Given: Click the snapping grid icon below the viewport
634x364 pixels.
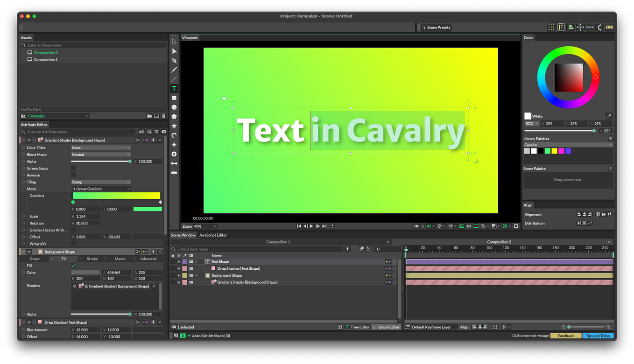Looking at the screenshot, I should pos(451,226).
